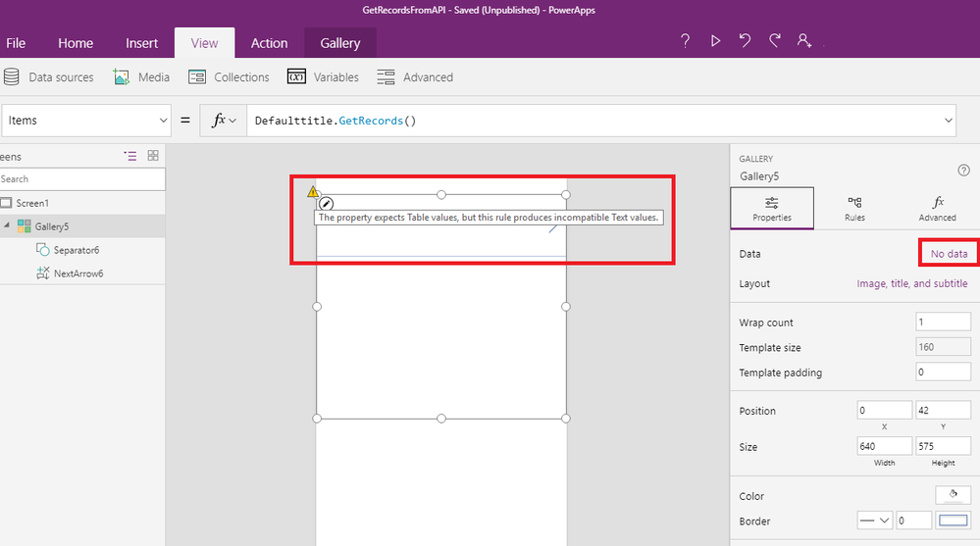Open Advanced from the View ribbon
Screen dimensions: 980x546
[428, 76]
